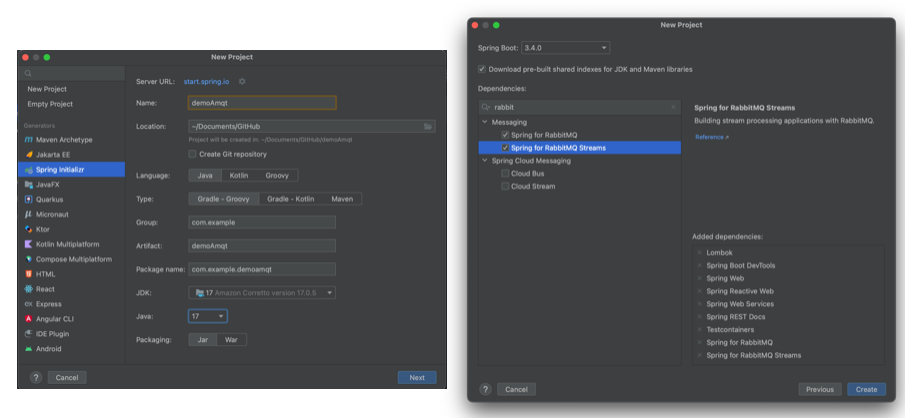Edit the Package name field
Viewport: 905px width, 418px height.
tap(262, 269)
